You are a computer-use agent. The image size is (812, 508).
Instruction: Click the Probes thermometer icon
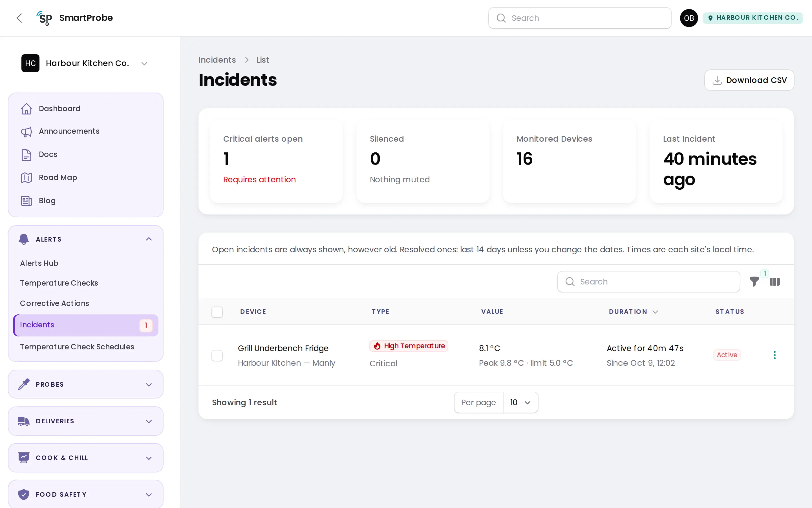click(x=23, y=384)
